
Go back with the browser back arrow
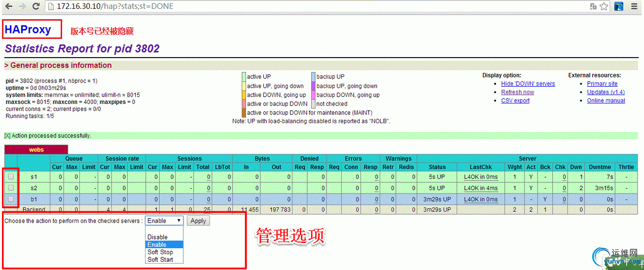(9, 6)
